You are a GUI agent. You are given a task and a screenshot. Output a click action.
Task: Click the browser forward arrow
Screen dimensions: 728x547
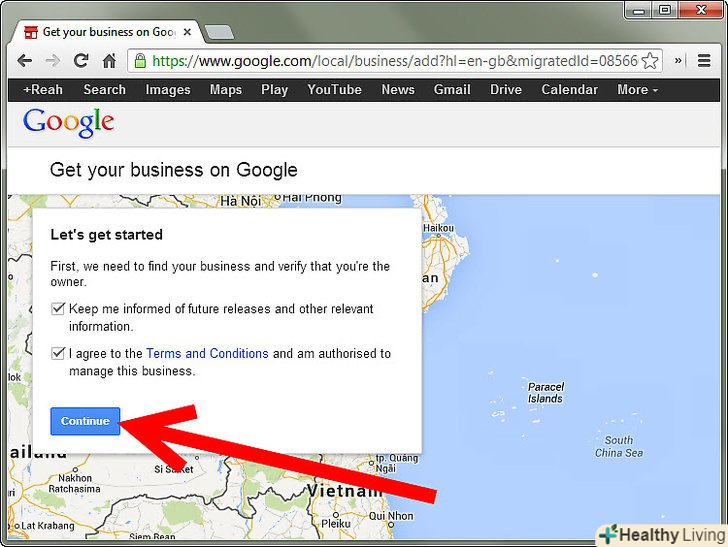(53, 61)
